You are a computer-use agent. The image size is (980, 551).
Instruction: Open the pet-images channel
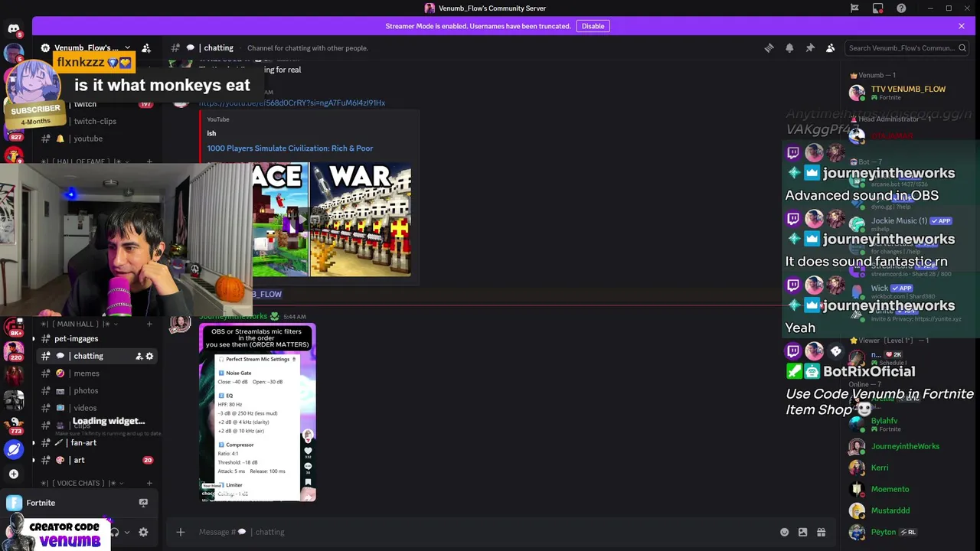tap(76, 338)
